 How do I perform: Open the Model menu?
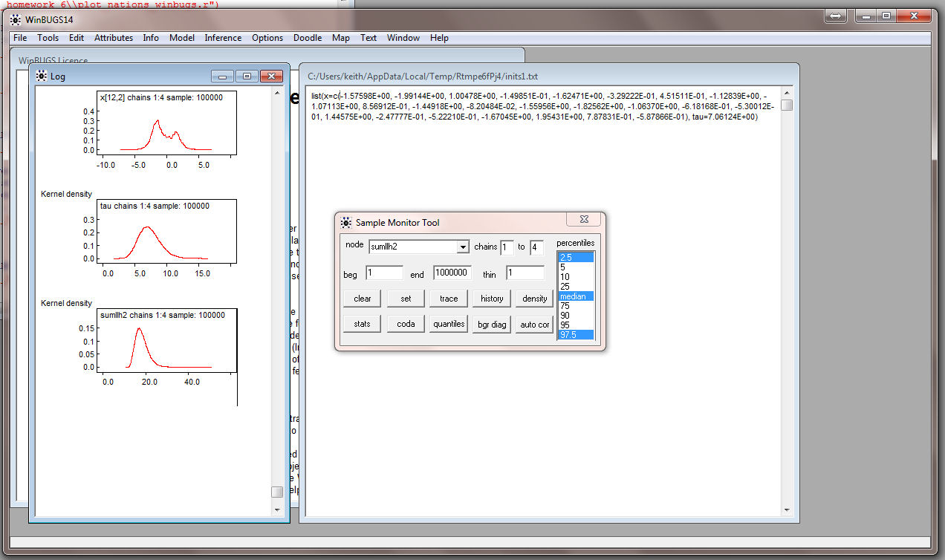(182, 38)
